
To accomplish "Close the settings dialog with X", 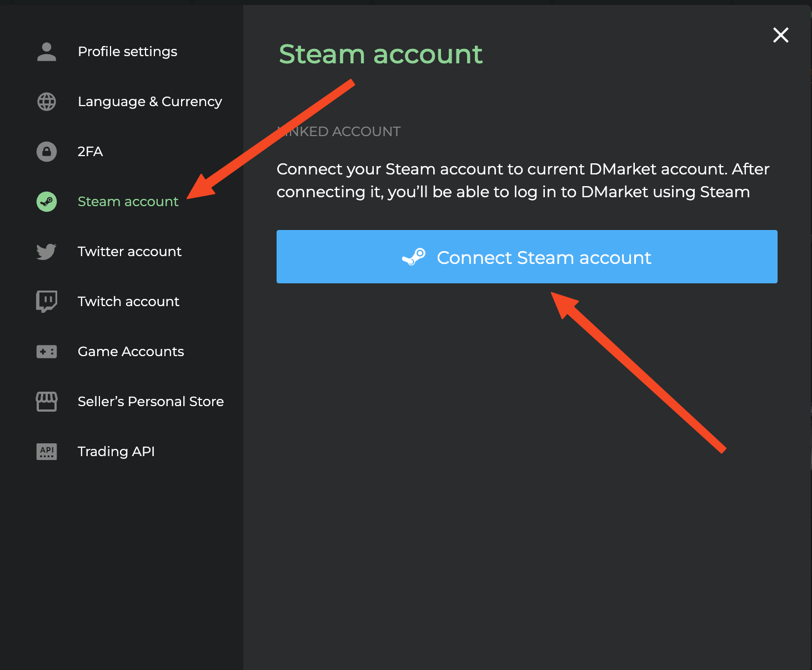I will tap(781, 35).
